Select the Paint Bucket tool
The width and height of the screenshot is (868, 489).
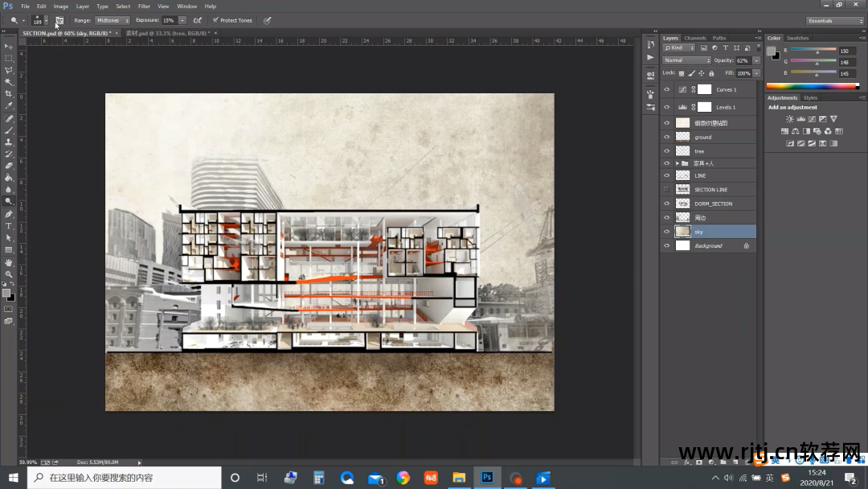[8, 178]
